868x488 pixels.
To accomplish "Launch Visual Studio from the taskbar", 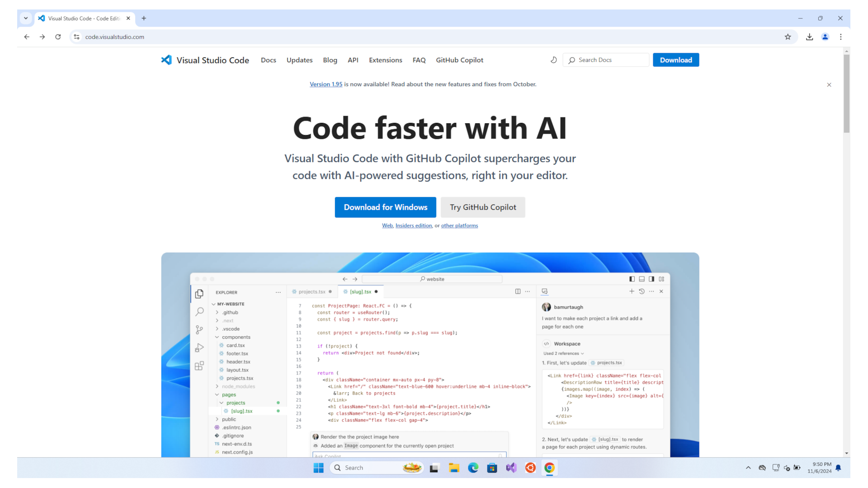I will click(511, 468).
